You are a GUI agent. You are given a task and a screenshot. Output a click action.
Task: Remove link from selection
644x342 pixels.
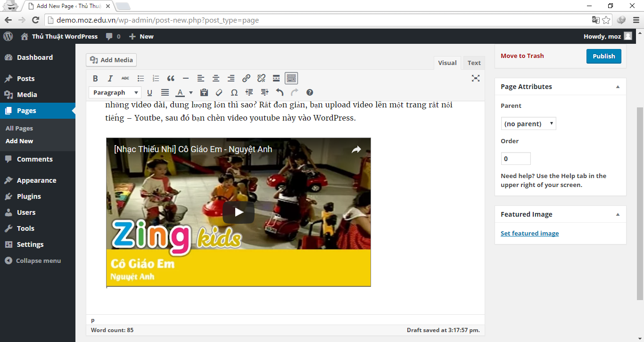(261, 78)
